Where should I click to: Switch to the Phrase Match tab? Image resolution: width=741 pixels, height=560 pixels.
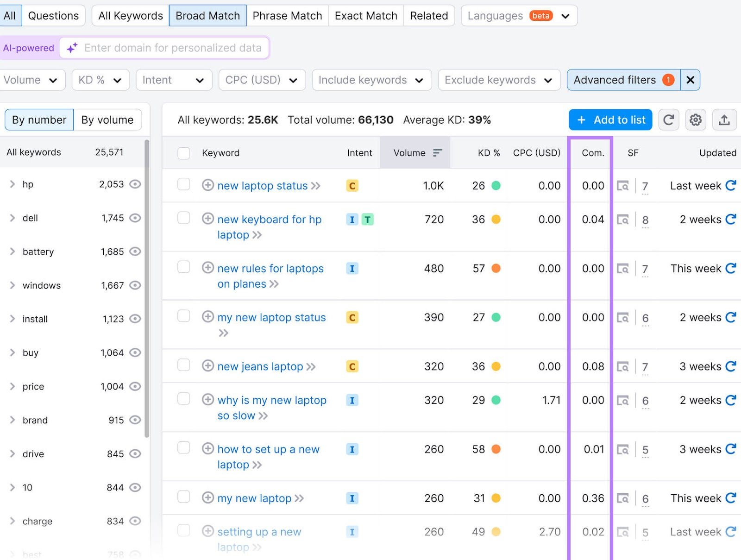click(287, 15)
